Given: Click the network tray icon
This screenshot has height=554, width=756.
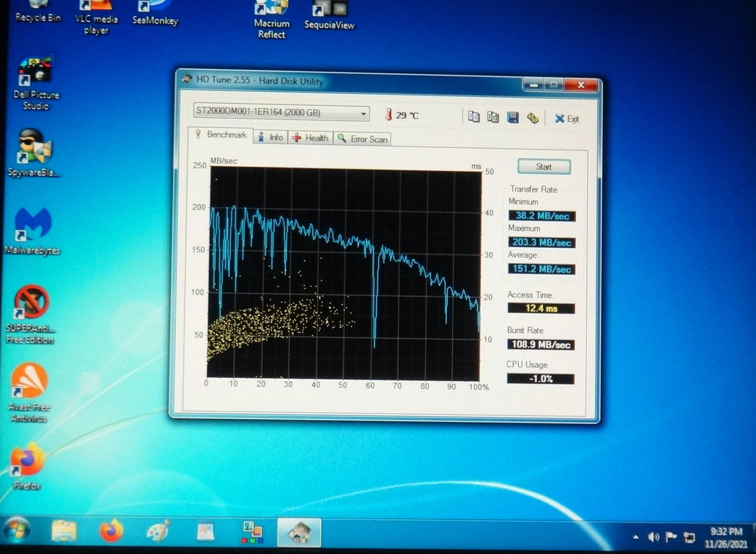Looking at the screenshot, I should coord(689,537).
